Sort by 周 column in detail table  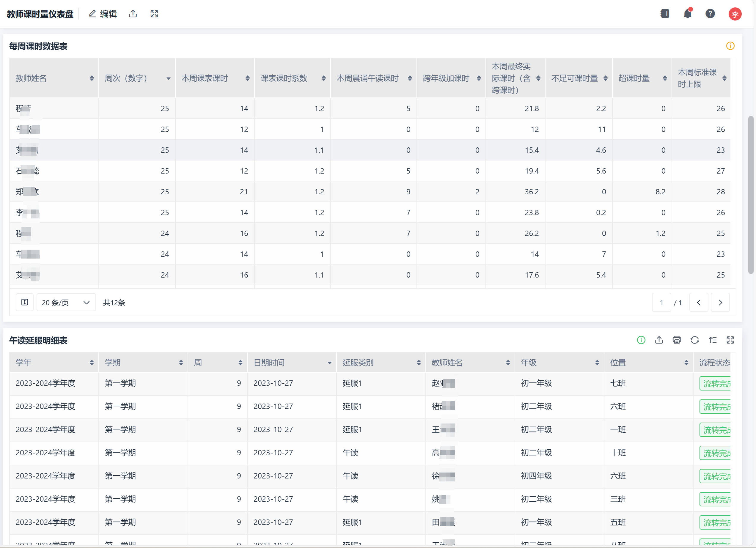[x=240, y=363]
